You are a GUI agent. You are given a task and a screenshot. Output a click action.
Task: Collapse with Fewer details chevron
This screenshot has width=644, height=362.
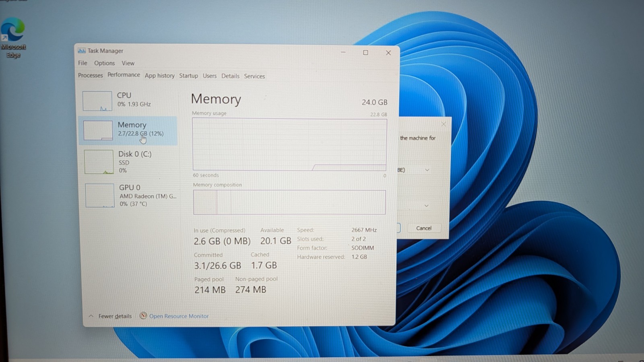[91, 316]
